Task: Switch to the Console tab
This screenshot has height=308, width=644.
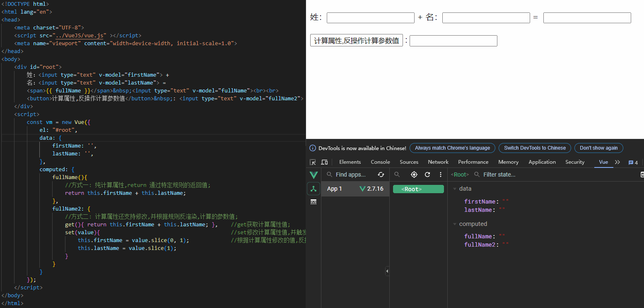Action: point(380,162)
